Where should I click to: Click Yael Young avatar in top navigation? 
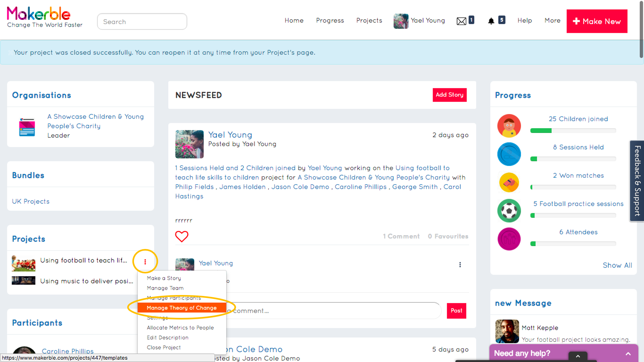[401, 21]
